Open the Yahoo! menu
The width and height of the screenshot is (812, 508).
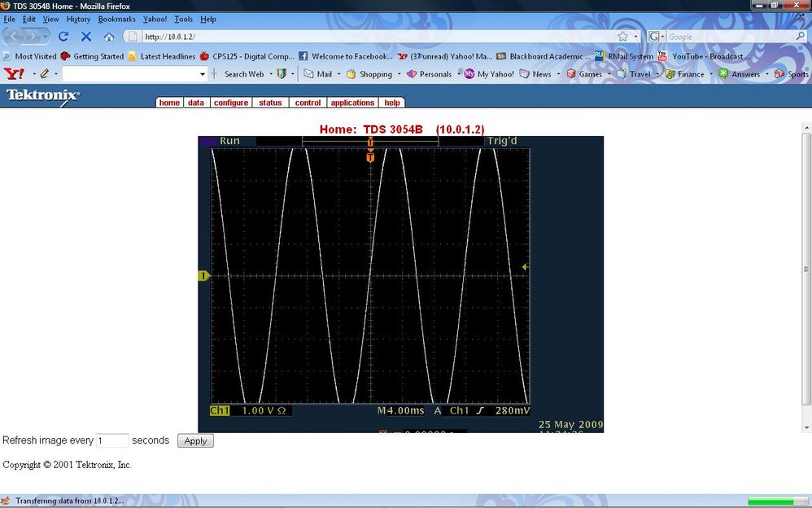pyautogui.click(x=155, y=20)
